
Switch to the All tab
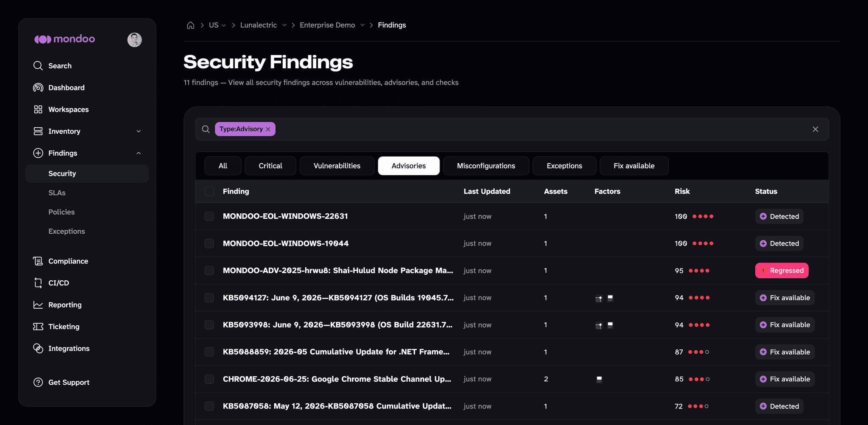click(223, 166)
